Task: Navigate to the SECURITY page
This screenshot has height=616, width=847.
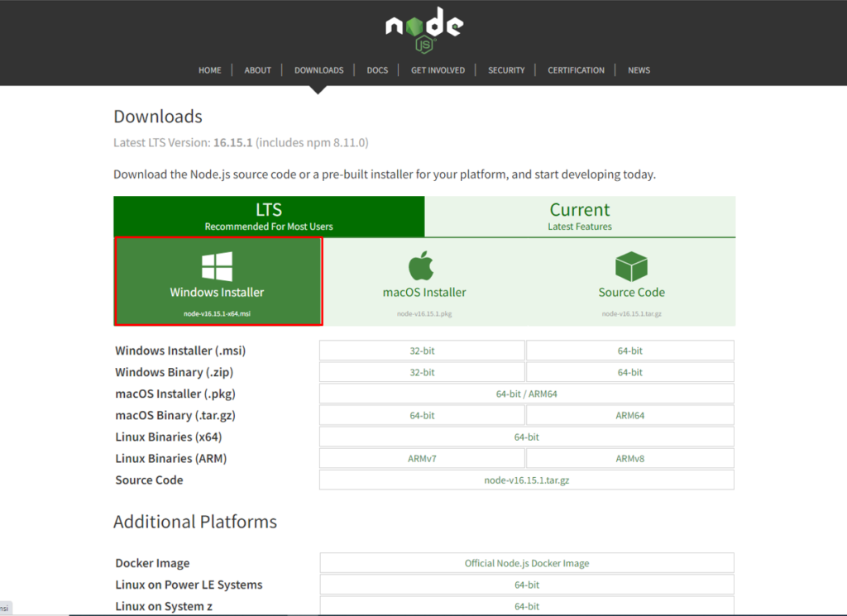Action: click(x=505, y=70)
